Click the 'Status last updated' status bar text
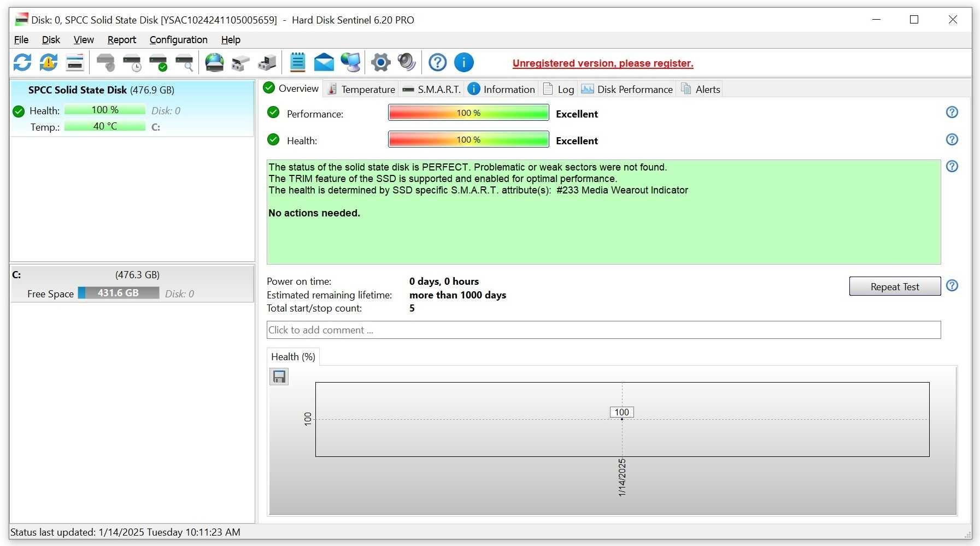The height and width of the screenshot is (546, 980). coord(125,532)
